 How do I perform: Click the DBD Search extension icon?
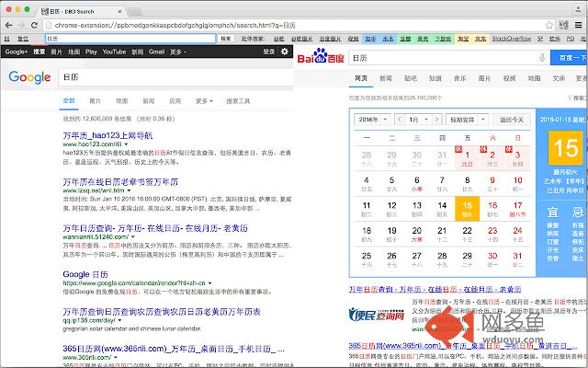pos(563,25)
